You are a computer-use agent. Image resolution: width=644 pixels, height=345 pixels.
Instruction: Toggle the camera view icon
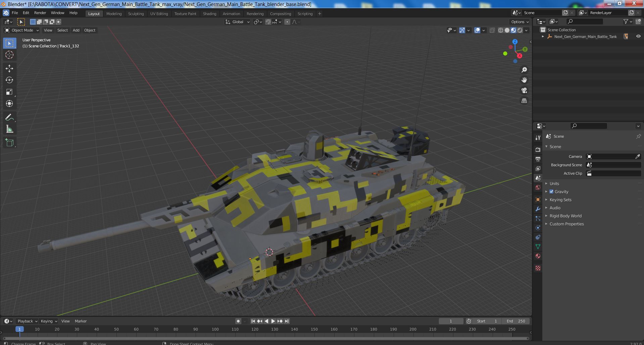click(524, 90)
